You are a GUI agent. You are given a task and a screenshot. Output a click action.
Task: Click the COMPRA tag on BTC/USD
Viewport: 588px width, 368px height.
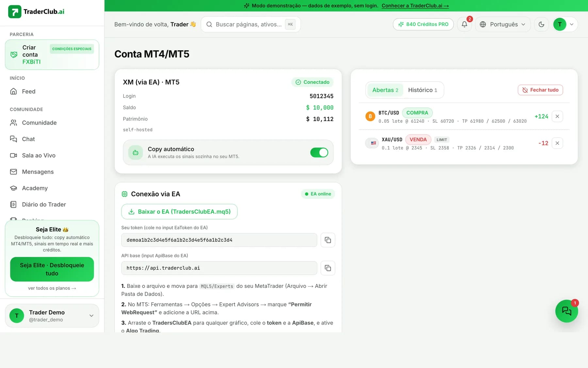pos(417,113)
